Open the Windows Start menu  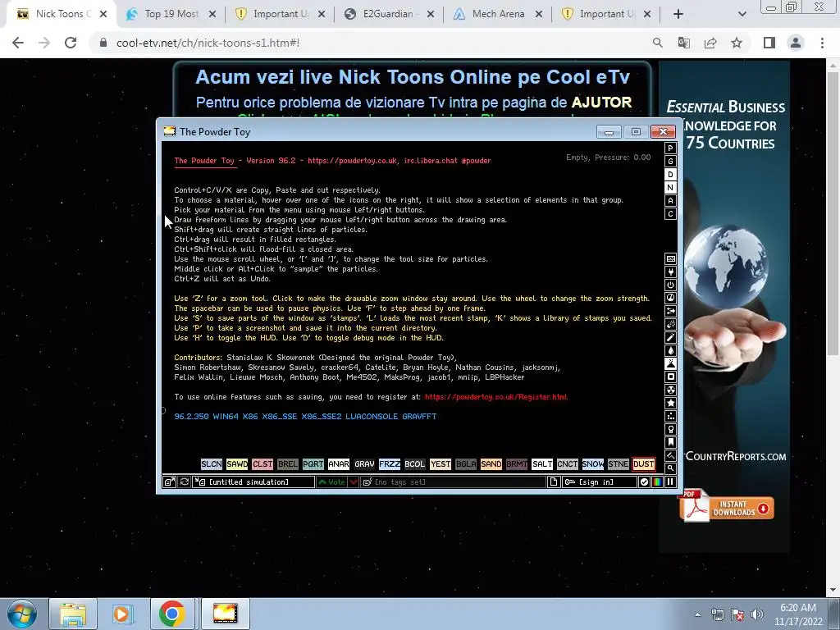point(22,614)
